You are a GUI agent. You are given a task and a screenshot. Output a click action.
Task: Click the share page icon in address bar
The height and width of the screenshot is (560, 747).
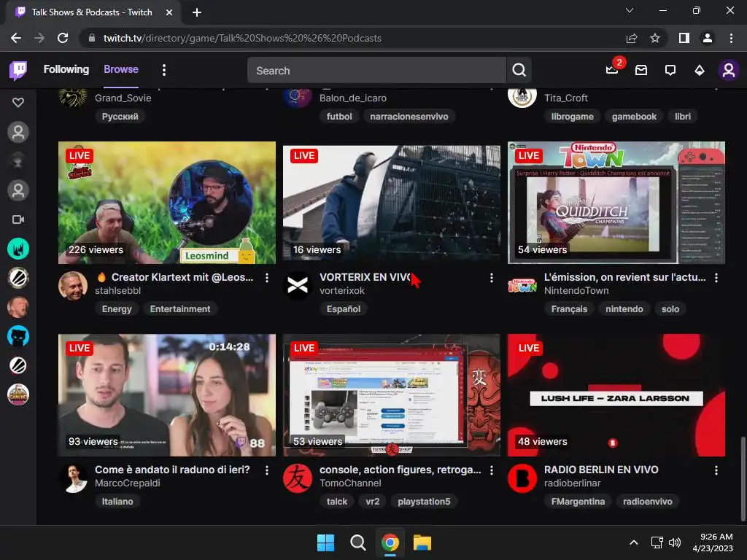click(632, 38)
